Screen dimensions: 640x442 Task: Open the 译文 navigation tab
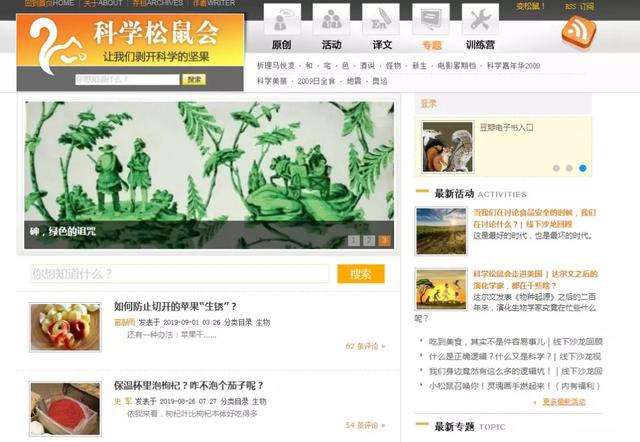tap(382, 45)
